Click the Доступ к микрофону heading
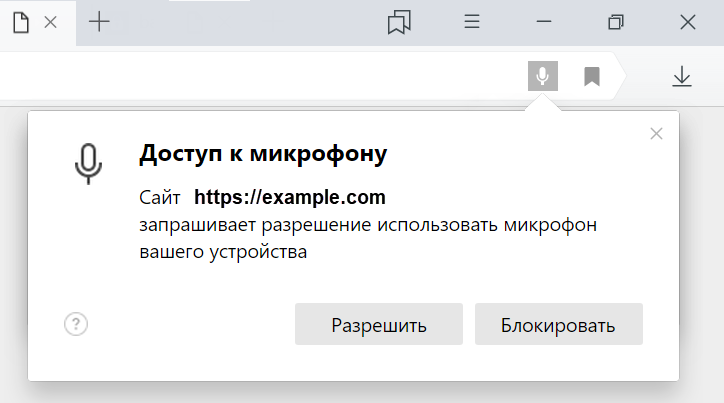 click(263, 154)
